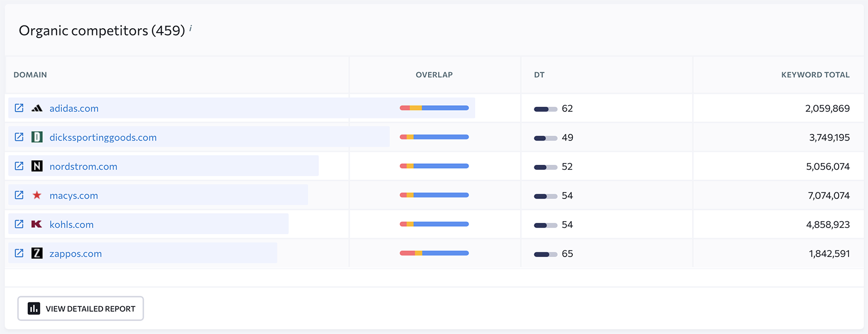
Task: Click DT value 52
Action: point(567,166)
